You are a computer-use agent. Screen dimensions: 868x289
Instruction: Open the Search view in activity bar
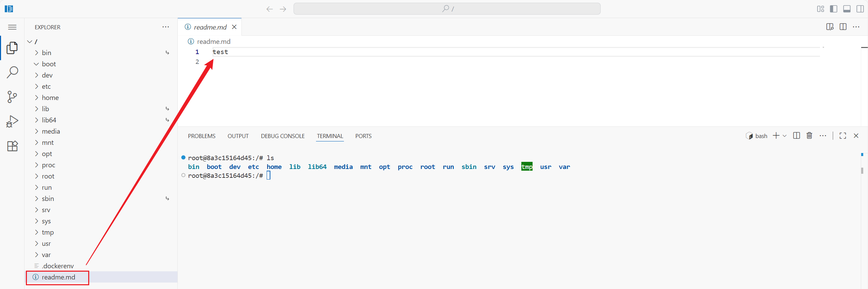click(x=12, y=72)
